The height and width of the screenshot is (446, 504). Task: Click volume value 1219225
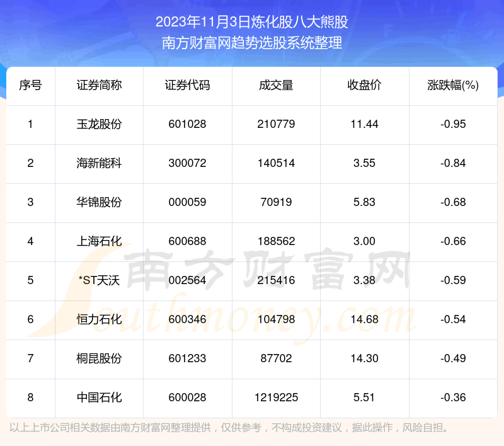coord(276,397)
